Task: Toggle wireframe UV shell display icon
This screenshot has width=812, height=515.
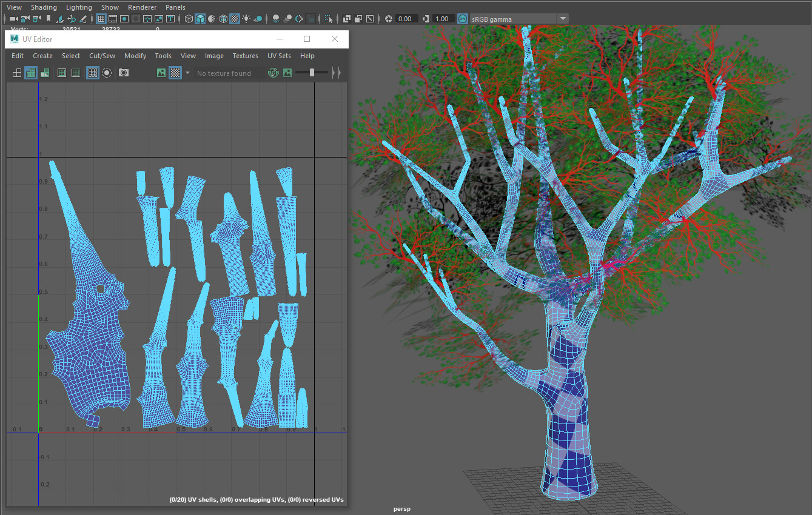Action: [17, 73]
